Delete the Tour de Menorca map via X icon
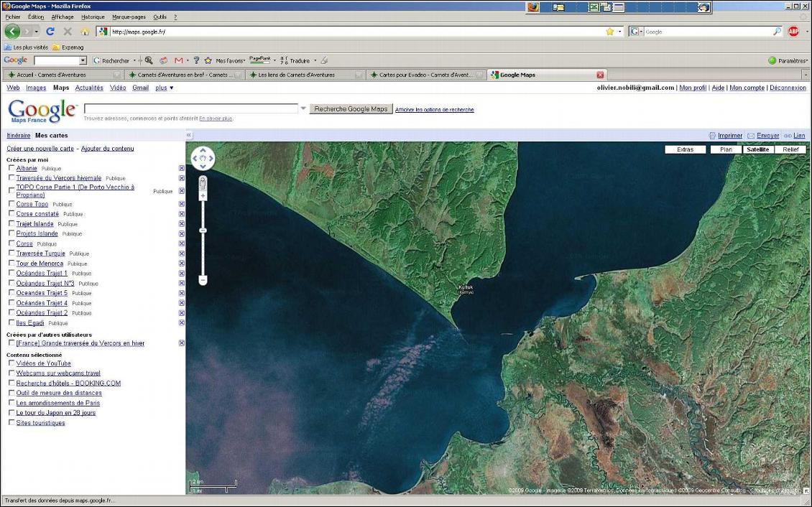 pyautogui.click(x=182, y=264)
